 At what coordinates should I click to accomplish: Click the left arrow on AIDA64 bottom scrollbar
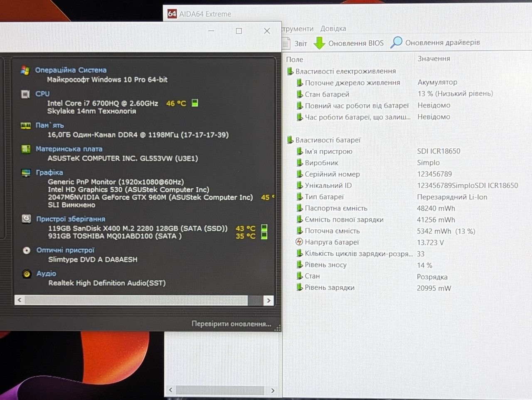click(170, 390)
